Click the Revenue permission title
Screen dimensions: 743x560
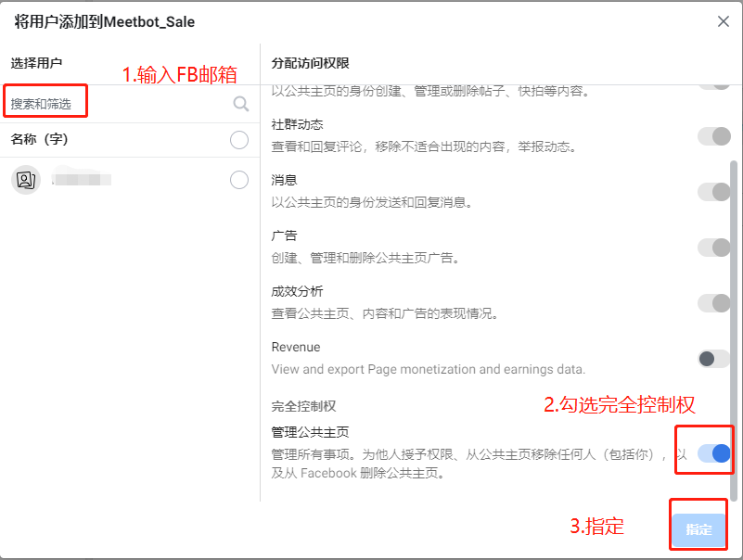pyautogui.click(x=296, y=347)
